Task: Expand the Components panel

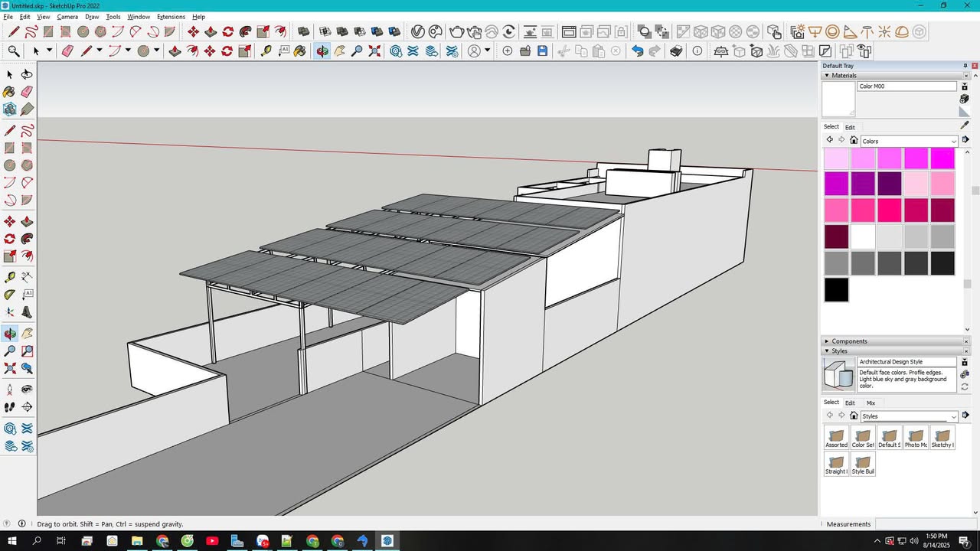Action: click(827, 341)
